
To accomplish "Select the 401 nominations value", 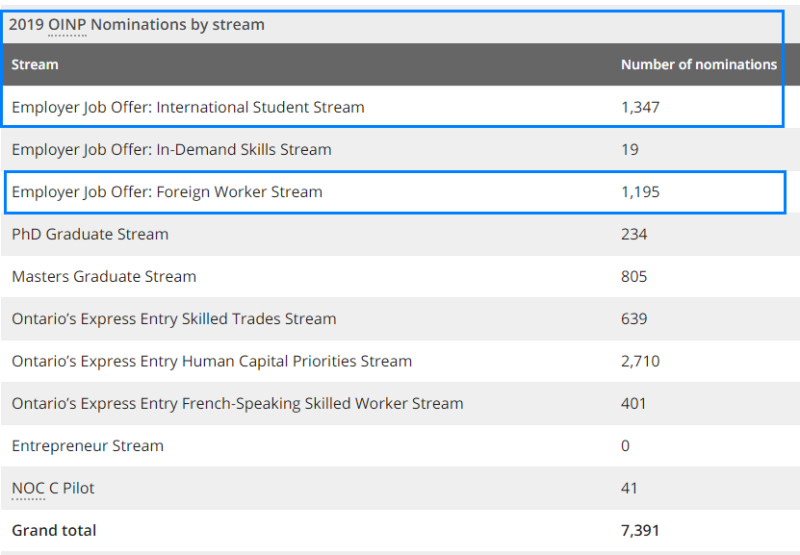I will pyautogui.click(x=634, y=404).
